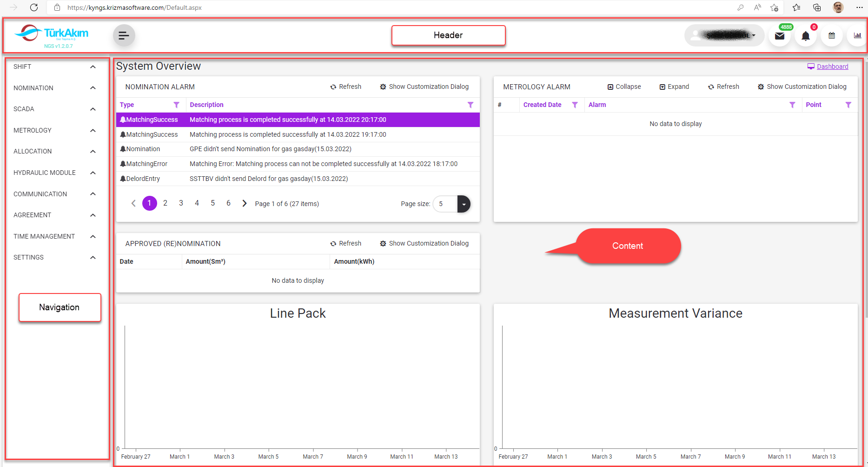Open the SETTINGS menu item
The height and width of the screenshot is (467, 868).
[x=28, y=257]
